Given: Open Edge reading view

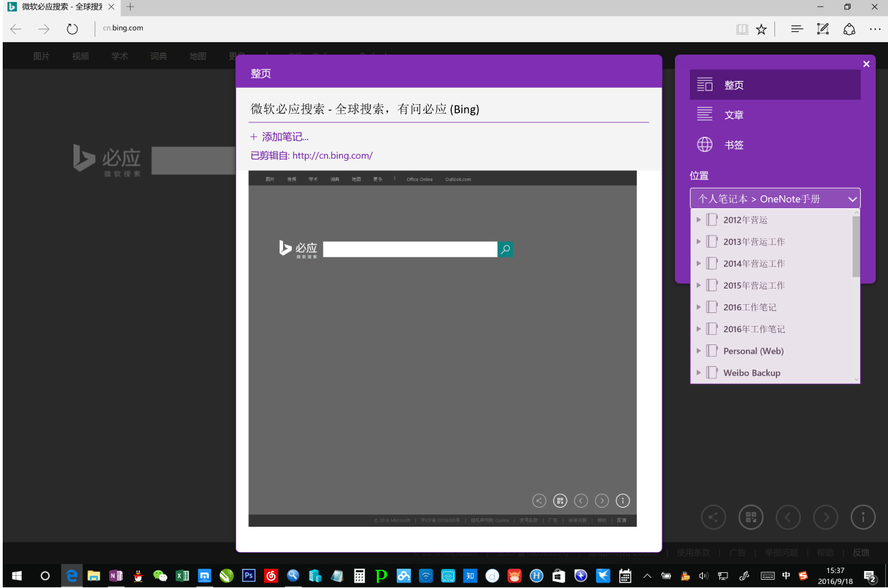Looking at the screenshot, I should 742,29.
